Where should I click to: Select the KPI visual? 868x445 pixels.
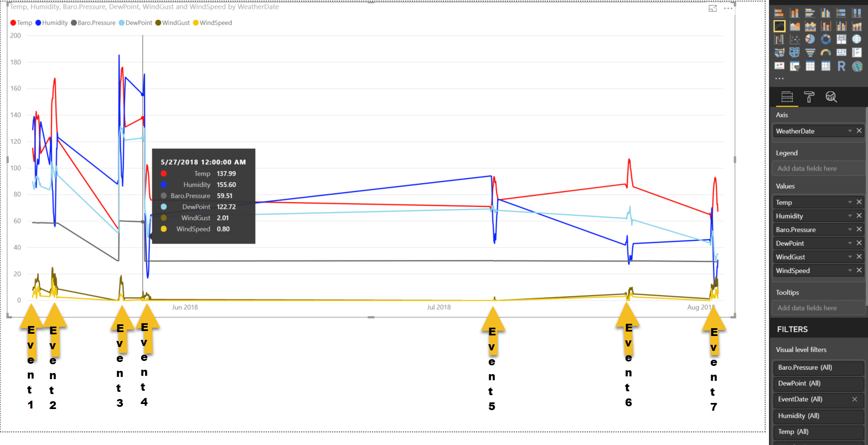point(779,66)
